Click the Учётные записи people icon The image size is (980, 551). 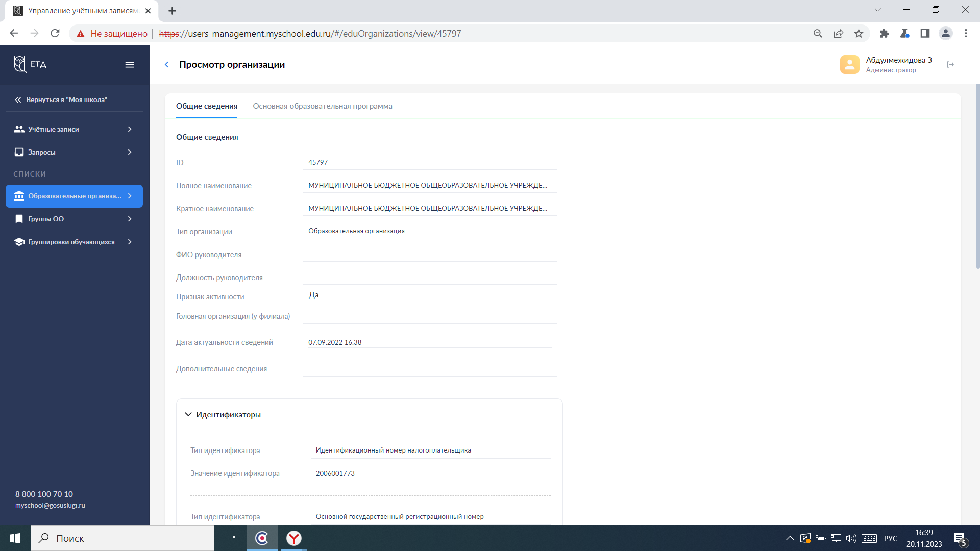pos(19,129)
